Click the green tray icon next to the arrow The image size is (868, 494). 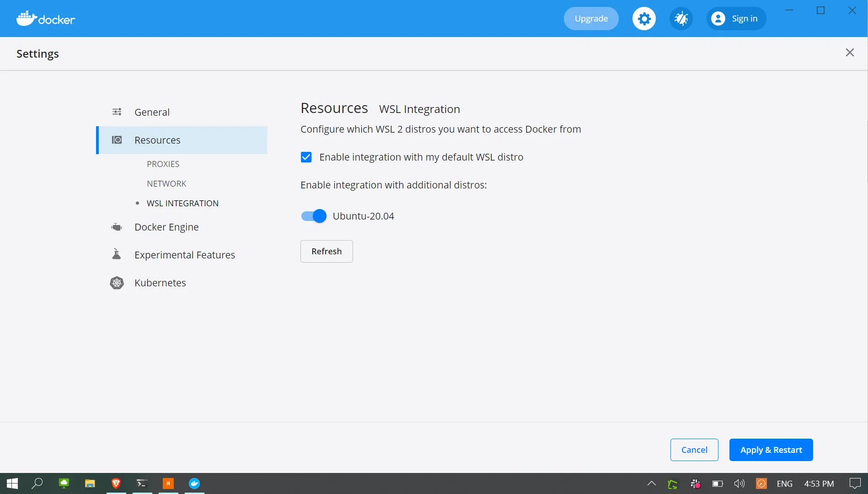point(673,484)
